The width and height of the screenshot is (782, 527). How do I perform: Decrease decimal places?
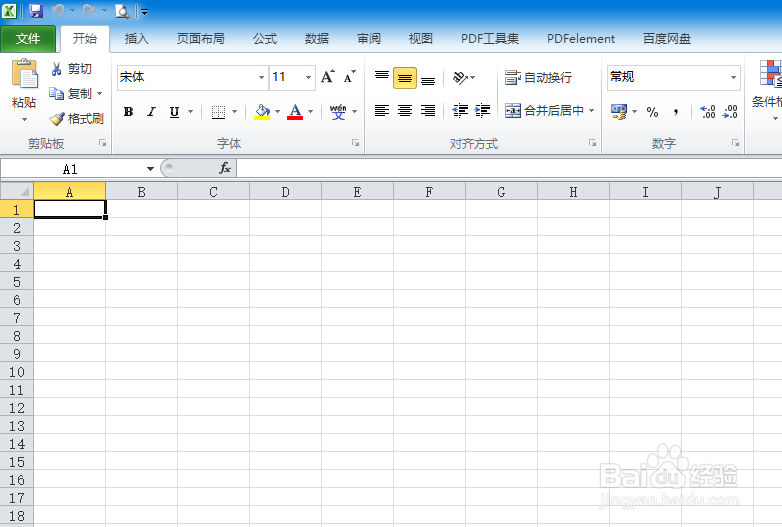point(730,112)
